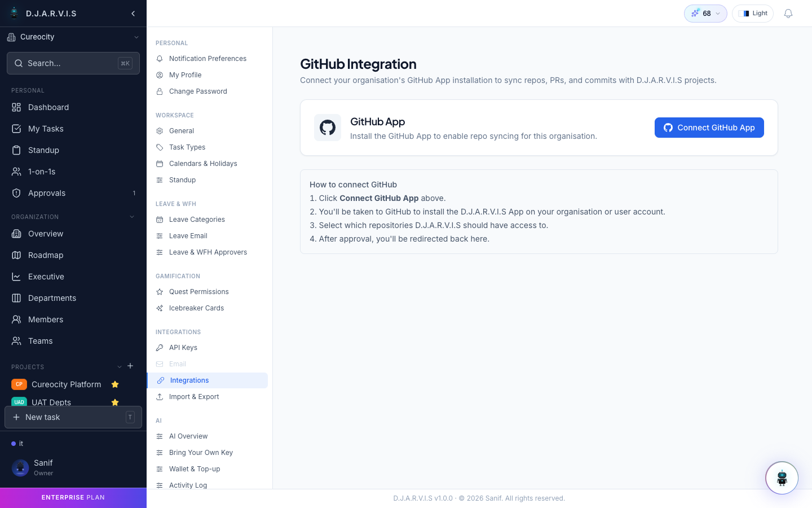Click the Enterprise Plan banner
This screenshot has width=812, height=508.
point(73,498)
